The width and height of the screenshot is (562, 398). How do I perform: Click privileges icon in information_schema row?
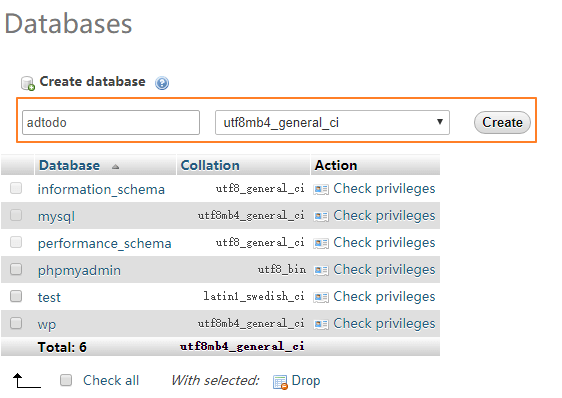[321, 189]
